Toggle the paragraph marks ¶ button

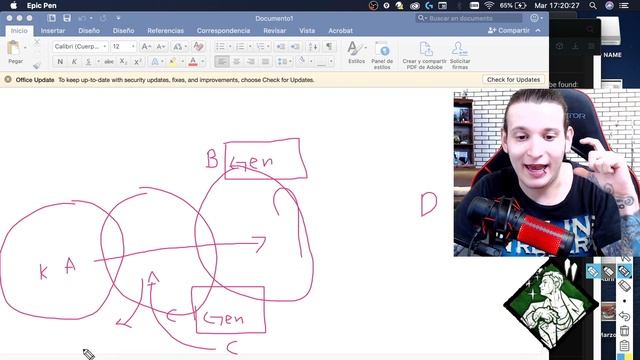click(329, 47)
